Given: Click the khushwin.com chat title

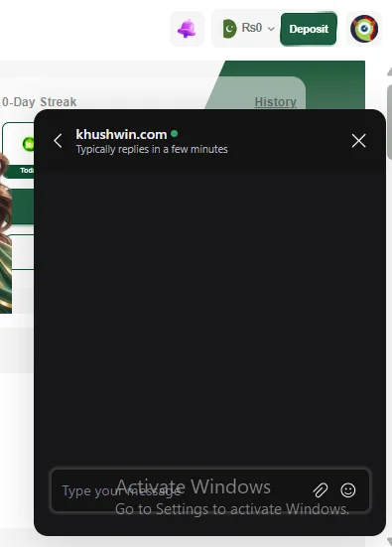Looking at the screenshot, I should coord(121,134).
